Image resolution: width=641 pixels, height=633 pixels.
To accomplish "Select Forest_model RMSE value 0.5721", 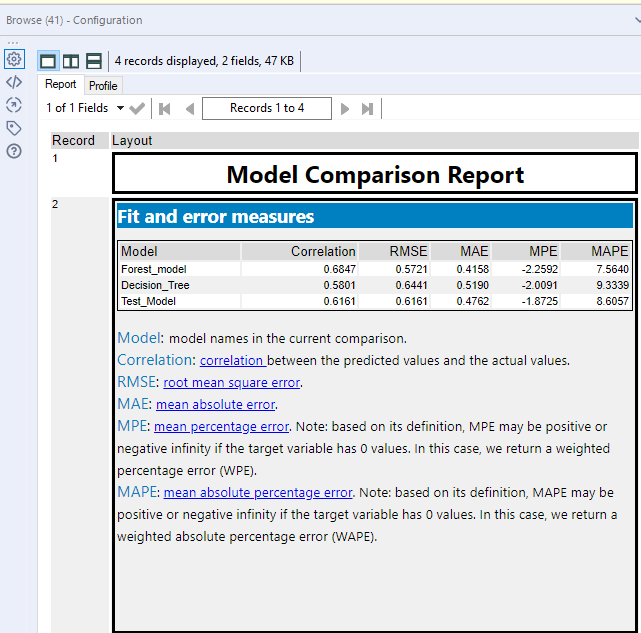I will (x=411, y=269).
